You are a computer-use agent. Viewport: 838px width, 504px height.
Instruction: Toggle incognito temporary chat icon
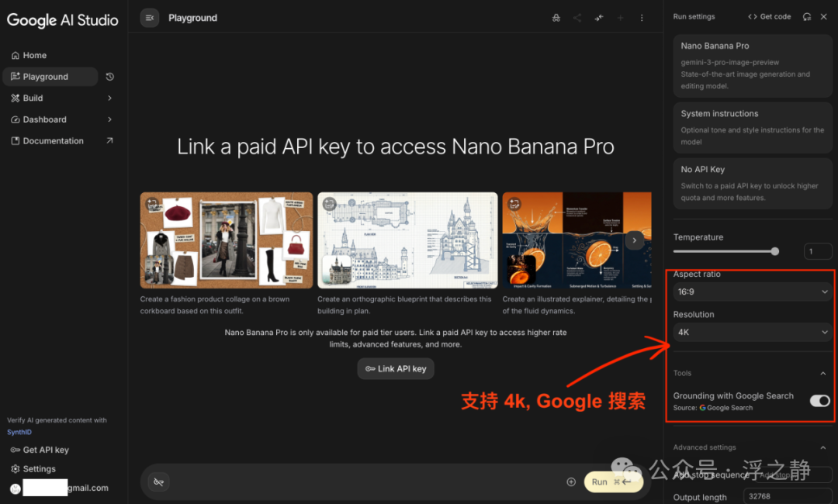556,18
